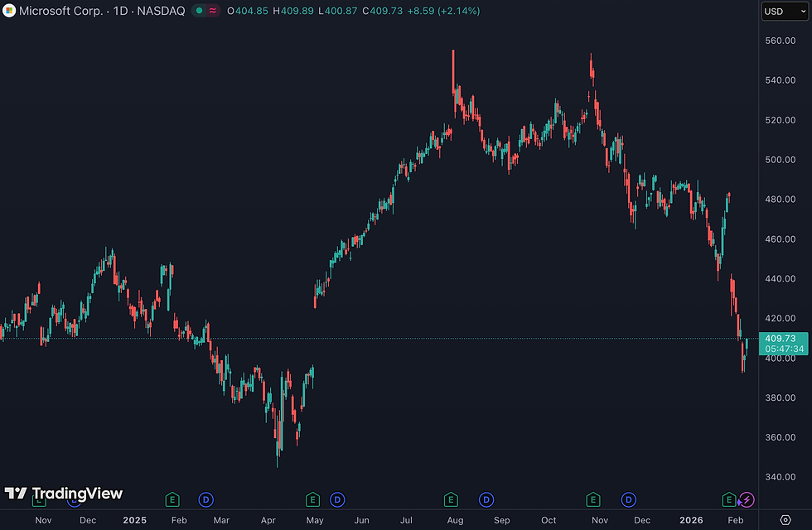Toggle the green market-open status dot

[200, 11]
